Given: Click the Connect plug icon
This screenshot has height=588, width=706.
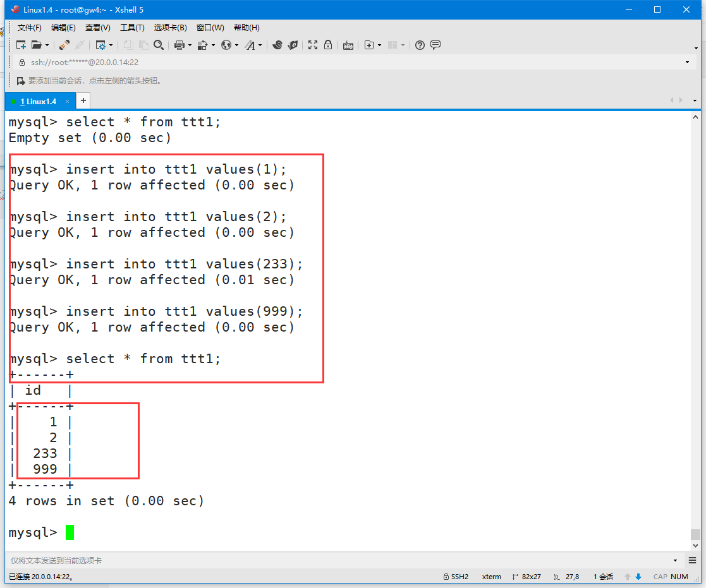Looking at the screenshot, I should [x=64, y=45].
